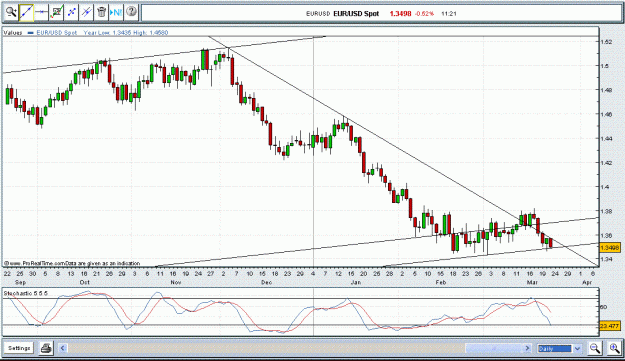Open help with the question mark icon
This screenshot has height=361, width=625.
pyautogui.click(x=131, y=12)
